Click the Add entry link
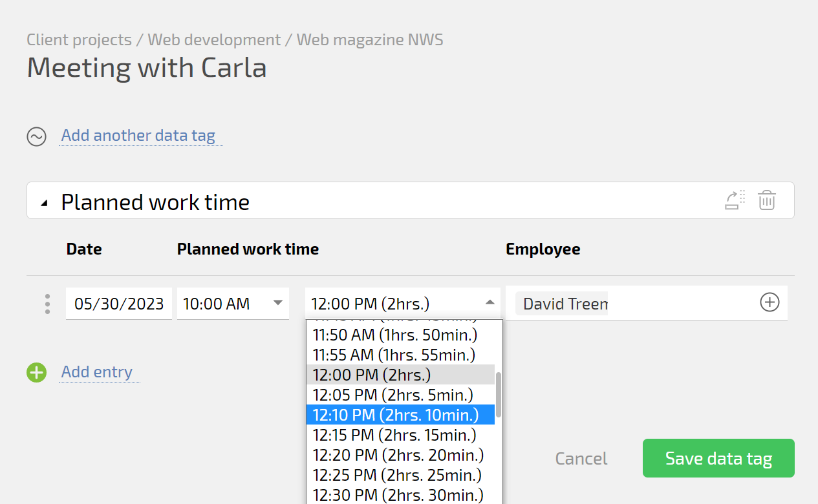 (97, 372)
